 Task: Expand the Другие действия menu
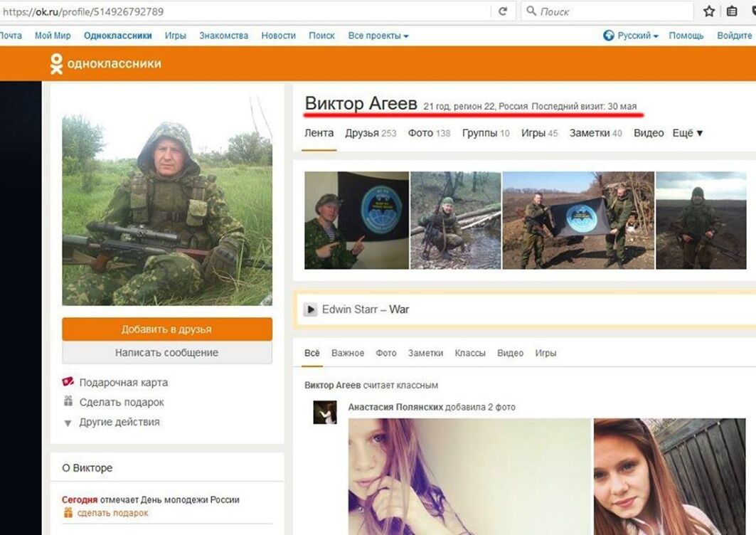point(119,422)
